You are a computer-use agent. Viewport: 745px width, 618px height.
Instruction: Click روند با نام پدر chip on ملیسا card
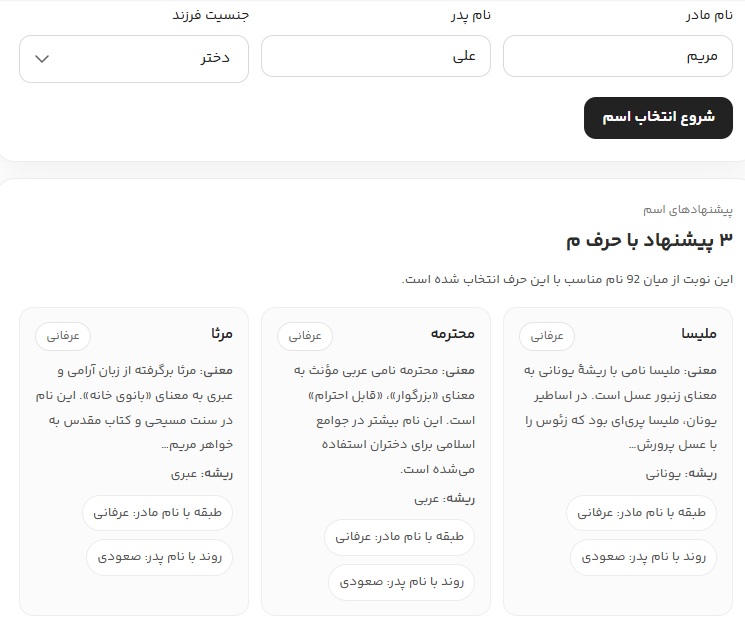click(x=643, y=557)
